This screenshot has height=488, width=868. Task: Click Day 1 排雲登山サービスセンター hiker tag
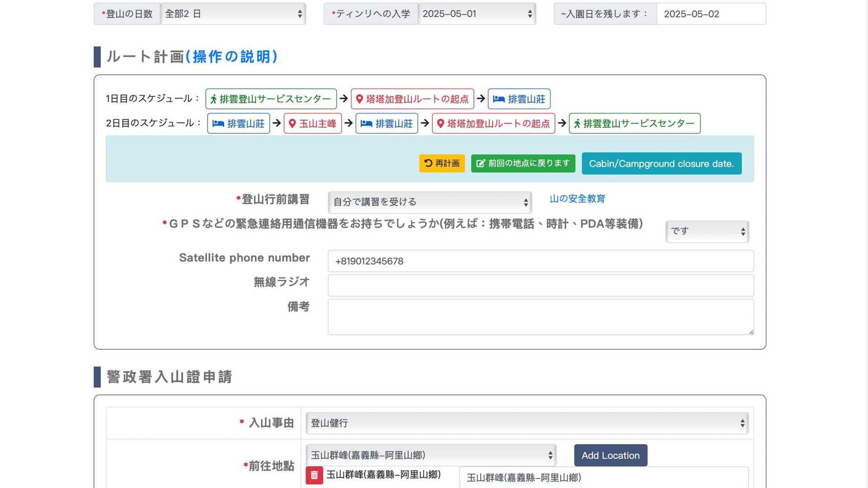pyautogui.click(x=271, y=99)
